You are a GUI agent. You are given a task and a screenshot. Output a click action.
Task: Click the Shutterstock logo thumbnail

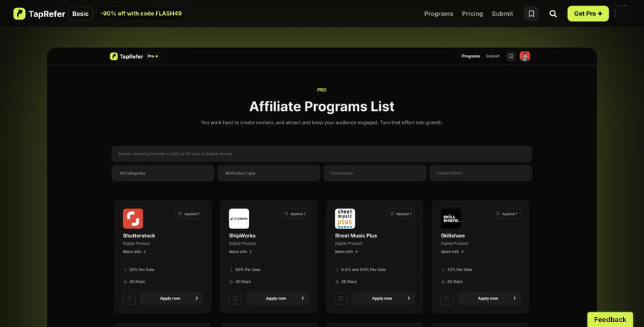coord(133,218)
